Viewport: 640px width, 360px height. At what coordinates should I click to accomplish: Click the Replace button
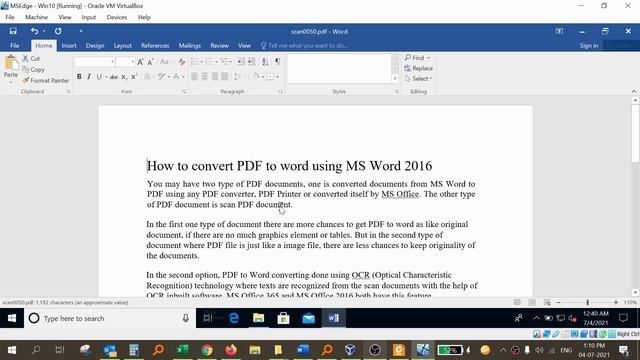(x=419, y=68)
